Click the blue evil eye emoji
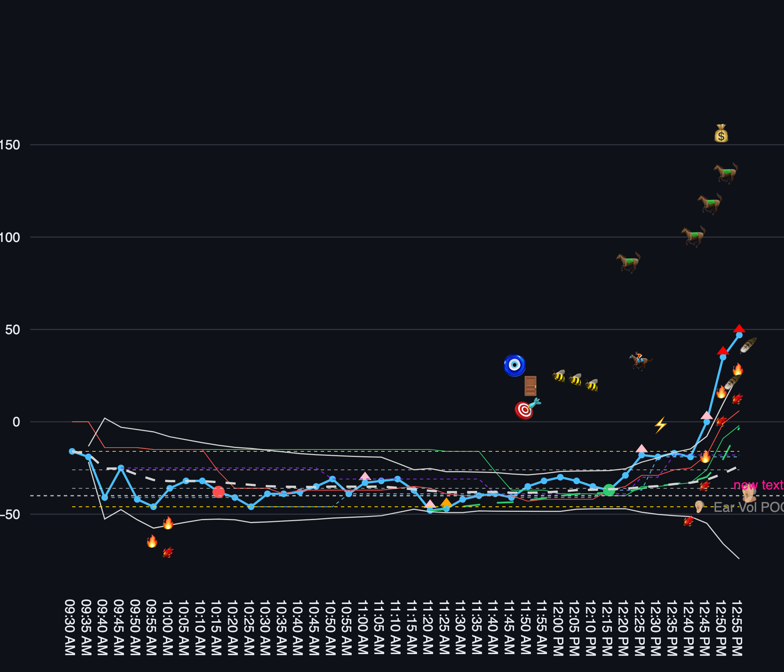Viewport: 784px width, 672px height. [x=514, y=365]
